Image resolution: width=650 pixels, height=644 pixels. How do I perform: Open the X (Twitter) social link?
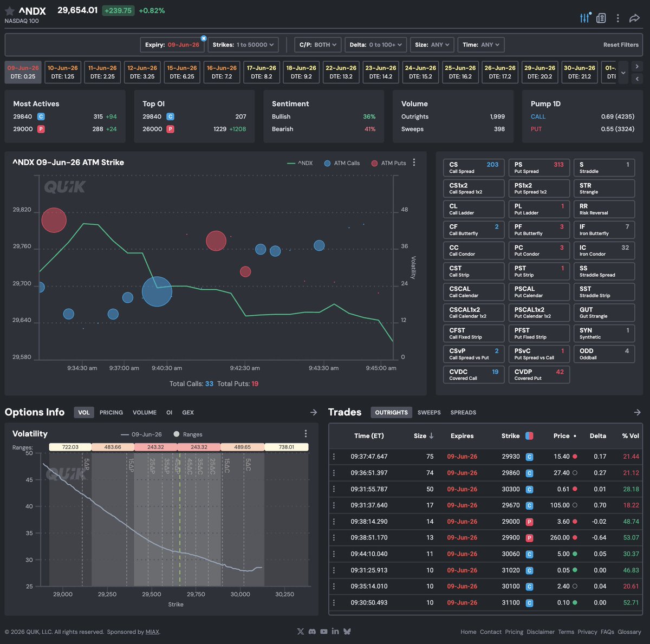click(x=301, y=632)
